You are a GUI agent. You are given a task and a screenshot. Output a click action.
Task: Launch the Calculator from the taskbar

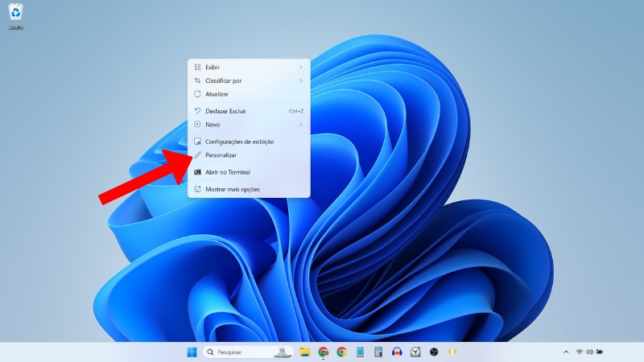tap(378, 352)
